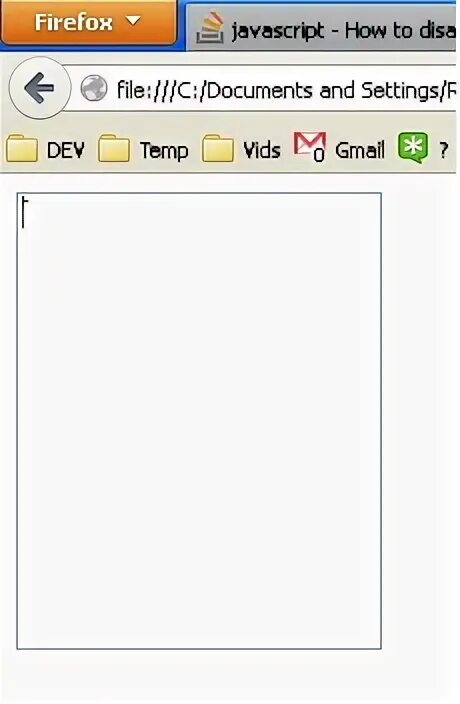Expand the DEV bookmarks folder label

(x=66, y=150)
